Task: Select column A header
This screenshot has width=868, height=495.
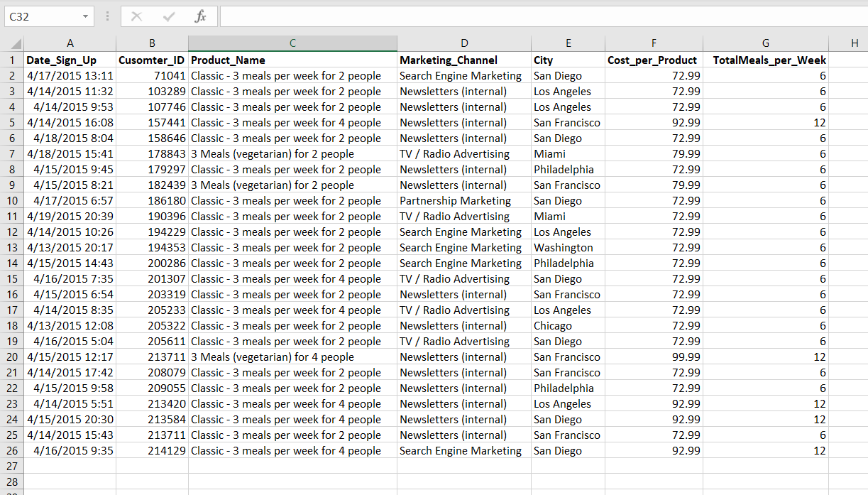Action: (x=70, y=44)
